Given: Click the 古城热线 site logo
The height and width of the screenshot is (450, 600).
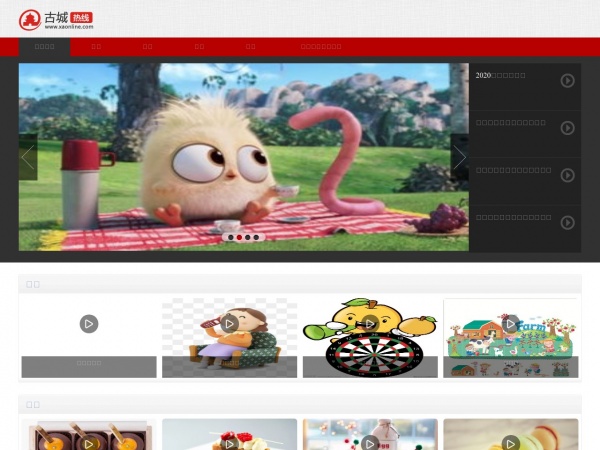Looking at the screenshot, I should click(56, 20).
